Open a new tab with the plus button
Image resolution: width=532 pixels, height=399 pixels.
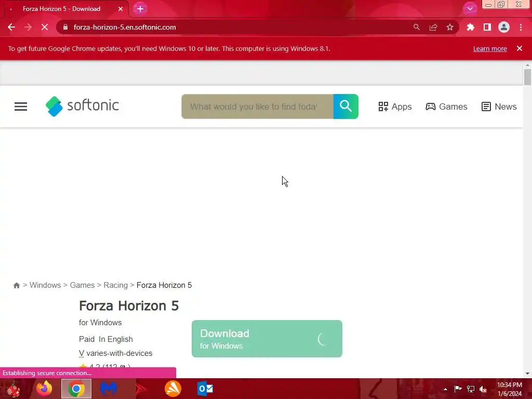pyautogui.click(x=140, y=9)
